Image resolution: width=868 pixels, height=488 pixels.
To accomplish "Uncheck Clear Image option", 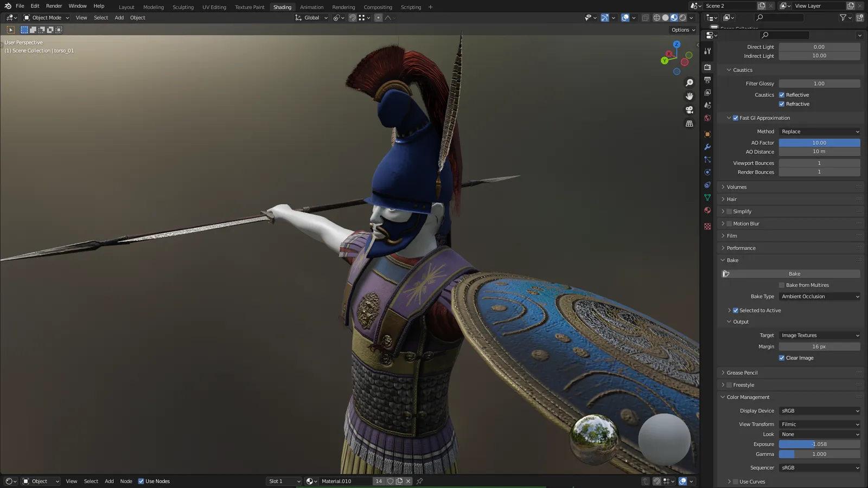I will click(x=782, y=358).
